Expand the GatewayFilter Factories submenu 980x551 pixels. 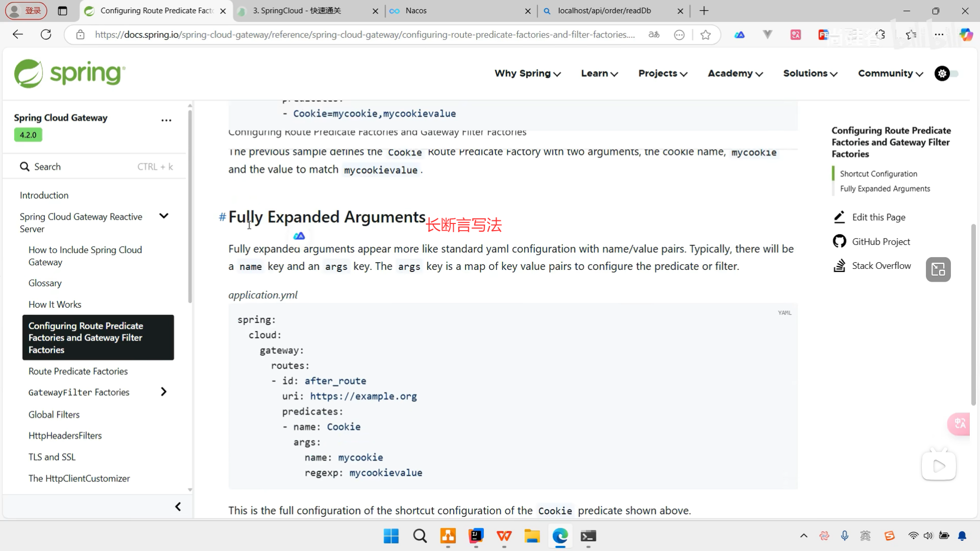click(163, 392)
